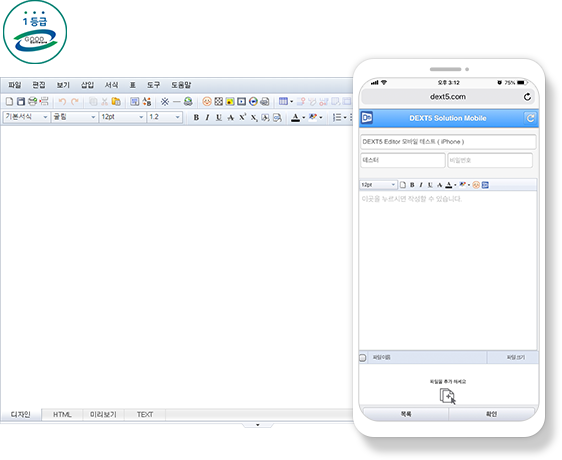The width and height of the screenshot is (562, 460).
Task: Switch to the HTML tab
Action: point(62,414)
